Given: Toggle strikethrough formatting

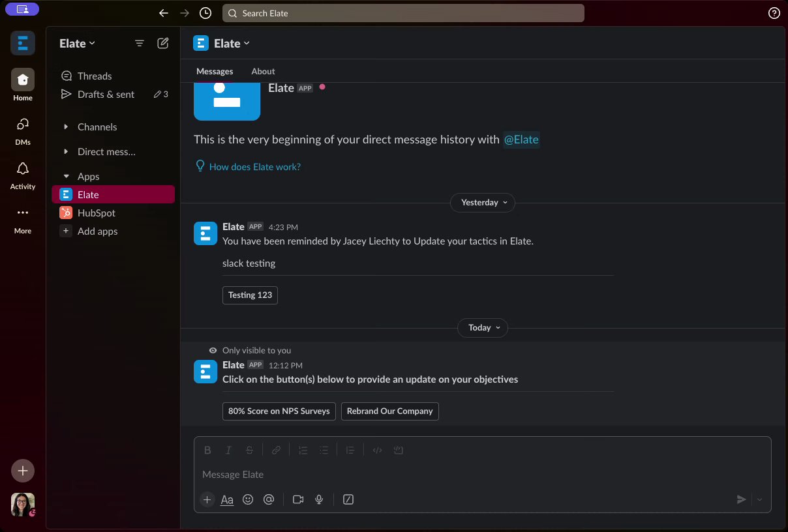Looking at the screenshot, I should pyautogui.click(x=249, y=450).
